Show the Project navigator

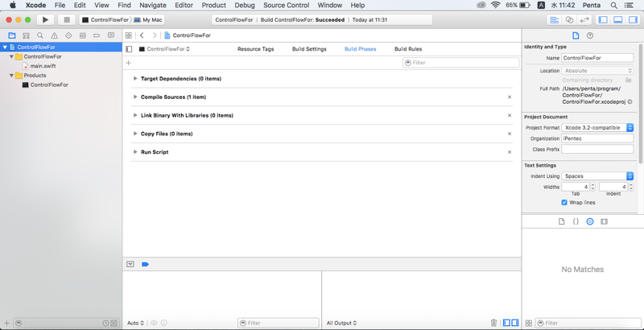[x=12, y=35]
